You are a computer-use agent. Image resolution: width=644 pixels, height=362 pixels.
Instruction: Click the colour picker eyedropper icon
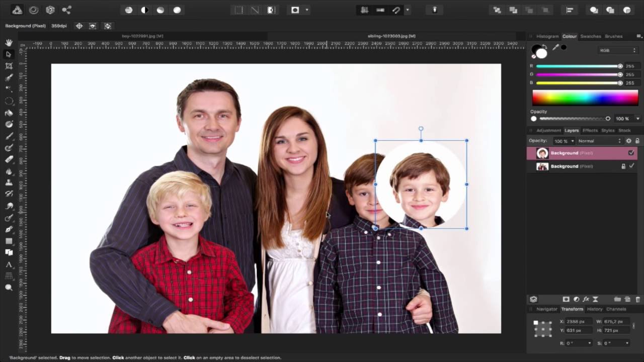click(555, 47)
